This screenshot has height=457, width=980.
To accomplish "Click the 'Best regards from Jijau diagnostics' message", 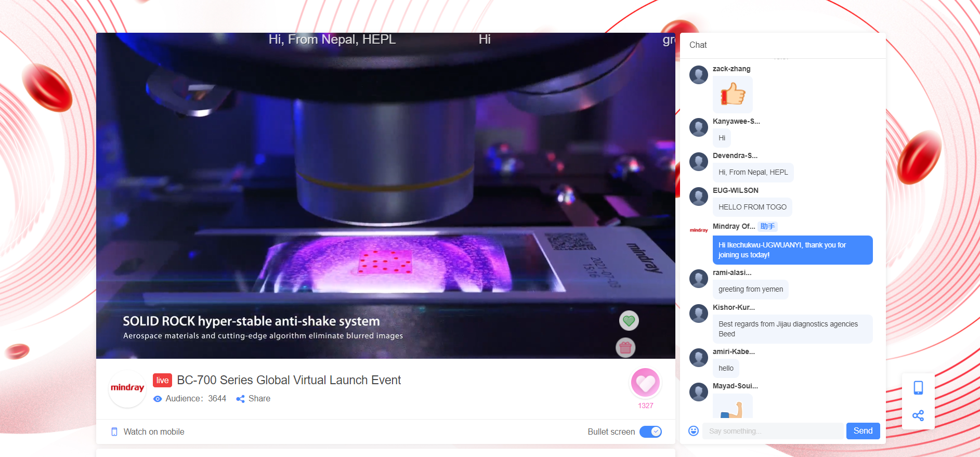I will (x=792, y=329).
